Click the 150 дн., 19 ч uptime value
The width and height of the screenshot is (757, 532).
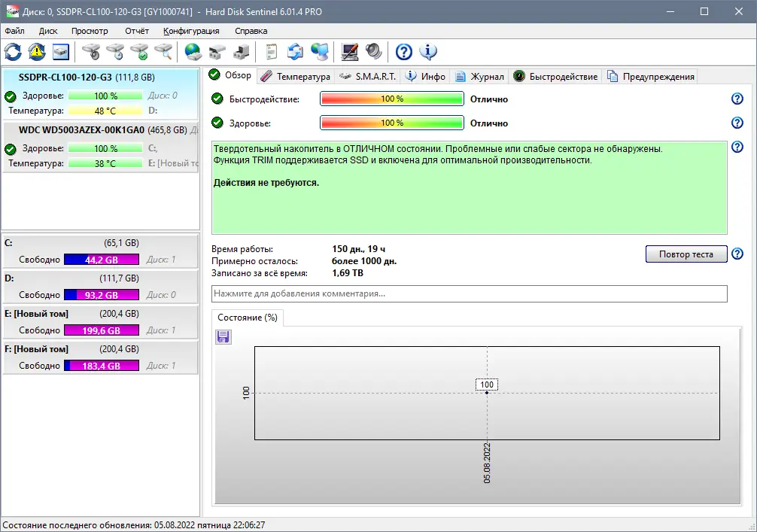pyautogui.click(x=359, y=249)
